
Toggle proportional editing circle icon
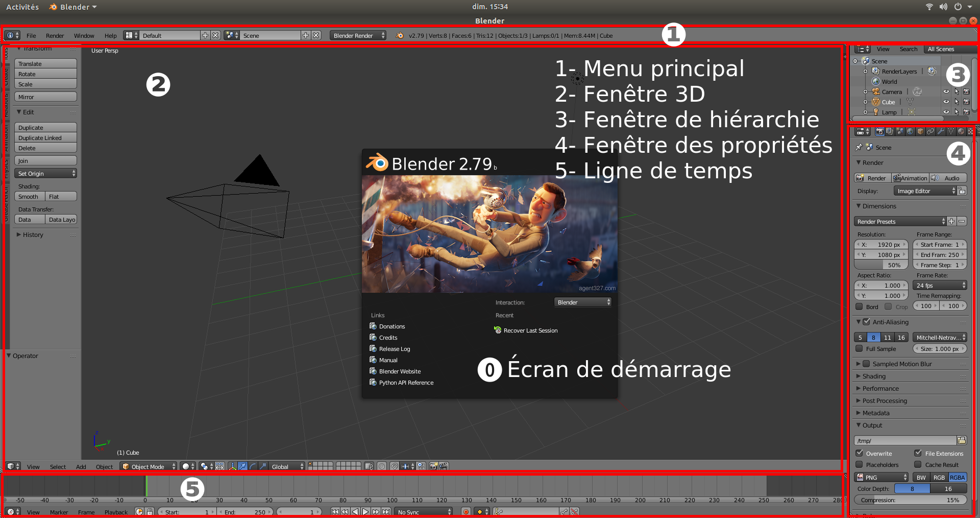(382, 466)
